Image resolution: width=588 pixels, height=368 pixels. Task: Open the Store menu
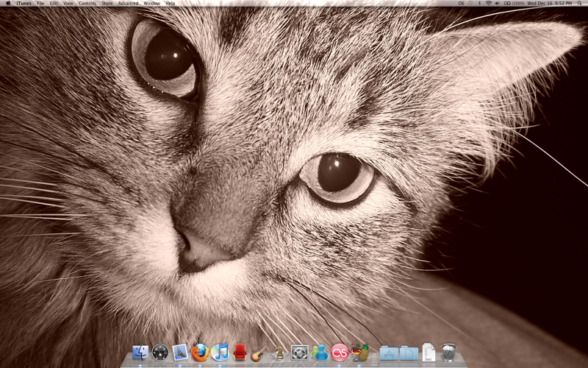click(107, 3)
